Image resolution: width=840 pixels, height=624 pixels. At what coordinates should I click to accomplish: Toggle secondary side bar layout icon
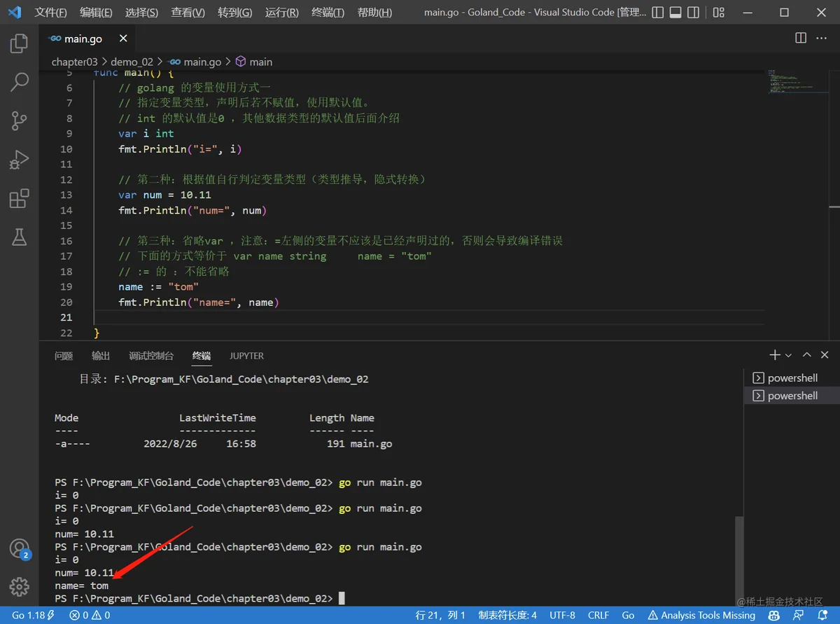pyautogui.click(x=693, y=12)
